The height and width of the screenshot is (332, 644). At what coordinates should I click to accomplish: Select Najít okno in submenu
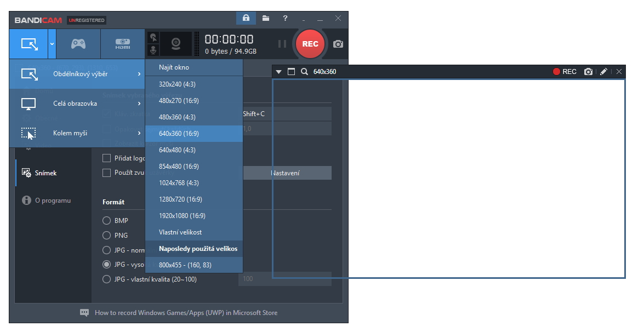pyautogui.click(x=194, y=67)
